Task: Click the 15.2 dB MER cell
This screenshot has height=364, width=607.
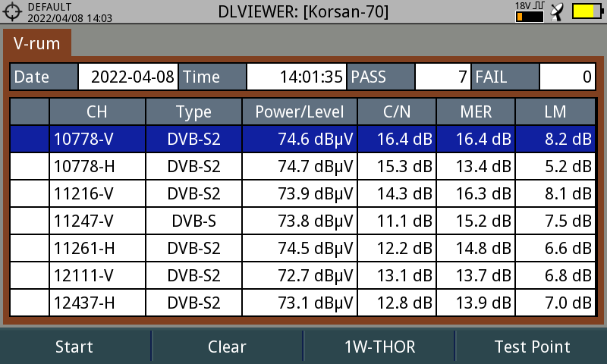Action: [476, 221]
